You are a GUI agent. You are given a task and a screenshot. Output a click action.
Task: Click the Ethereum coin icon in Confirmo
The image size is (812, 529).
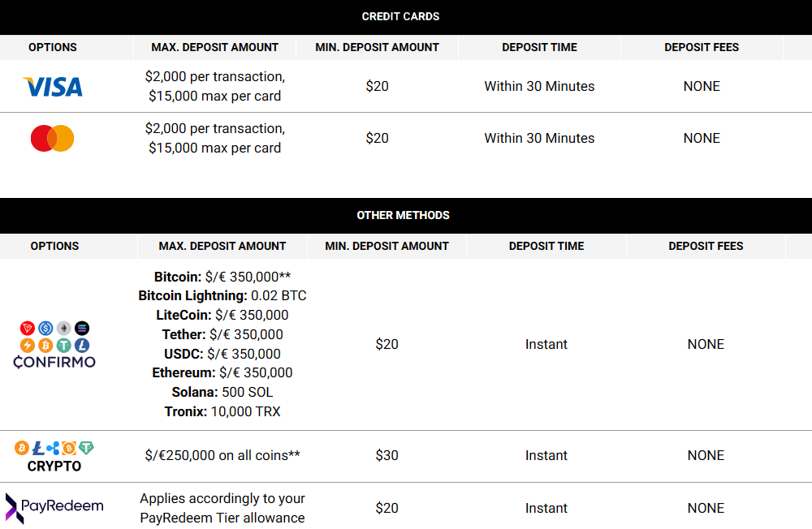pyautogui.click(x=63, y=328)
